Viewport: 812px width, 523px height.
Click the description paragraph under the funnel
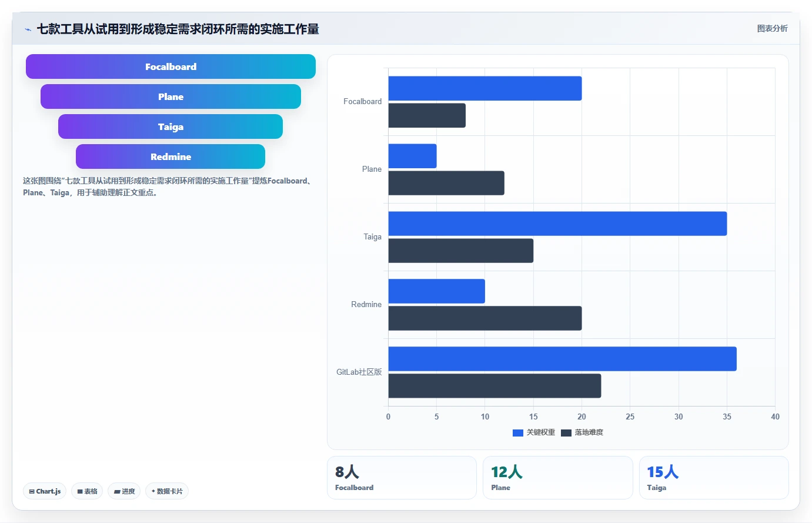[x=168, y=186]
